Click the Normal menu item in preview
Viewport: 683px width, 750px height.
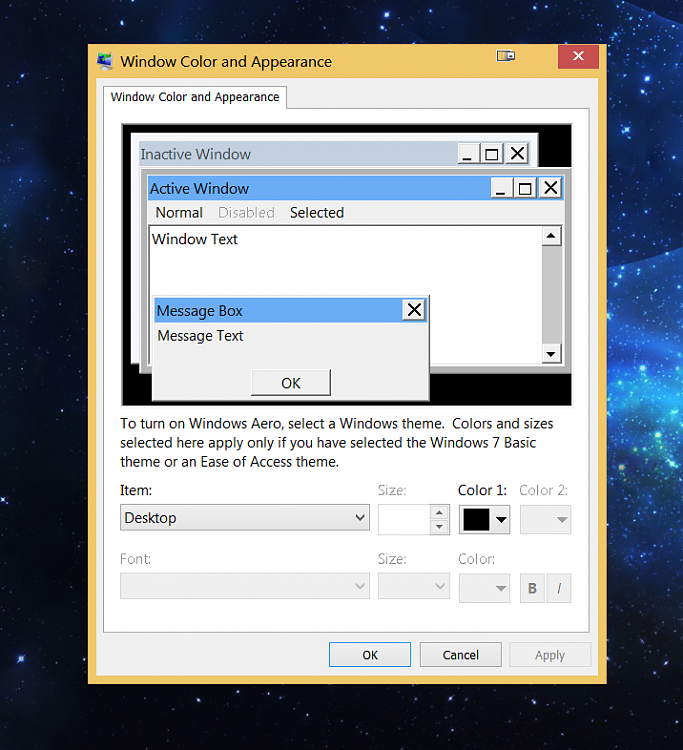(179, 212)
